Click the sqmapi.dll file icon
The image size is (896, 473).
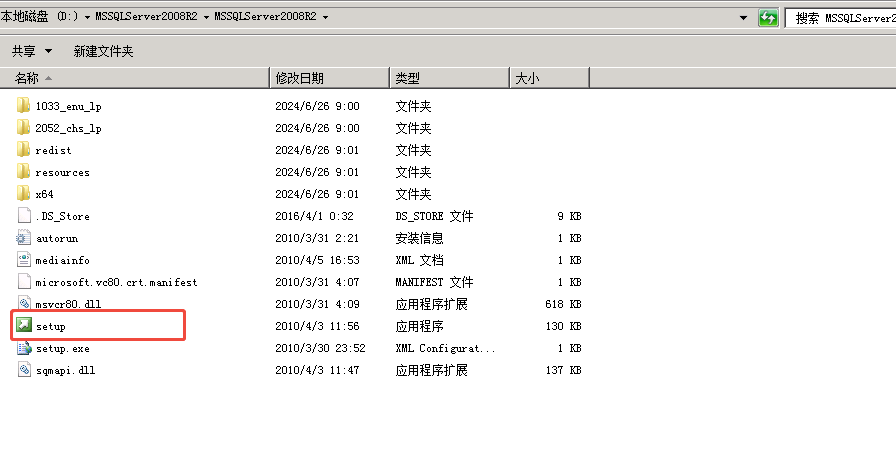(24, 370)
